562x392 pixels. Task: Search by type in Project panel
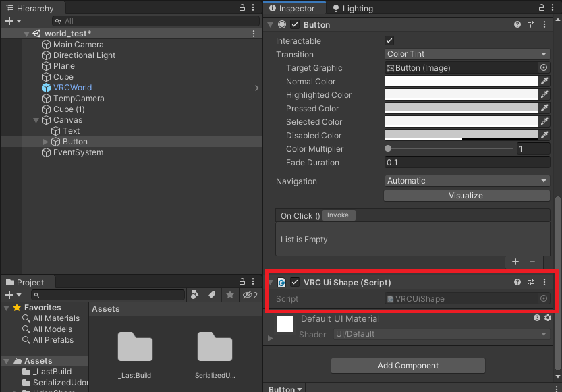195,295
